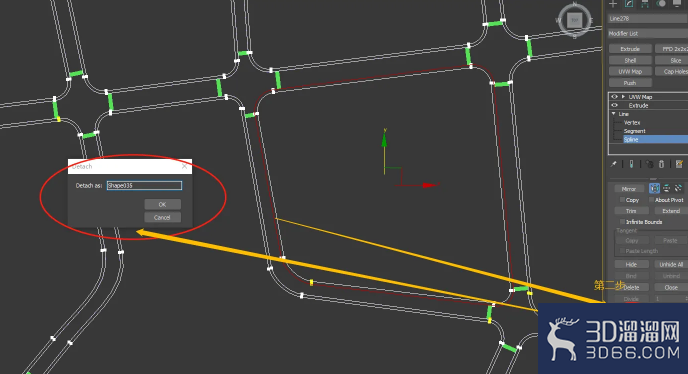This screenshot has width=688, height=374.
Task: Click the Extend button
Action: pos(670,211)
